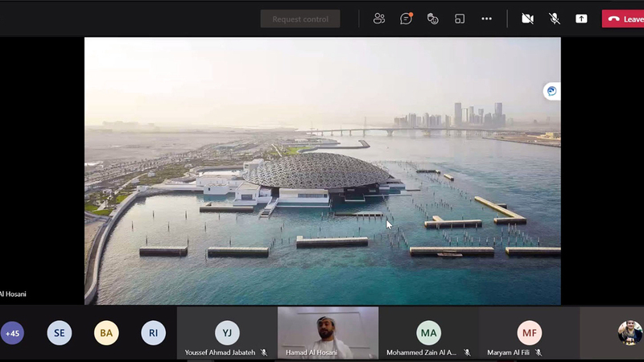
Task: Leave the meeting
Action: (624, 19)
